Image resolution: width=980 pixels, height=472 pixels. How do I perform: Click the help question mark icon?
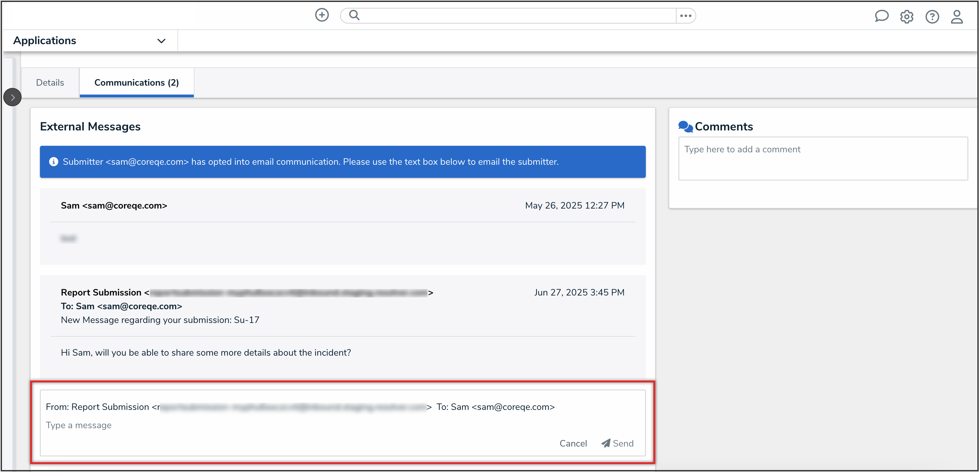pos(932,17)
